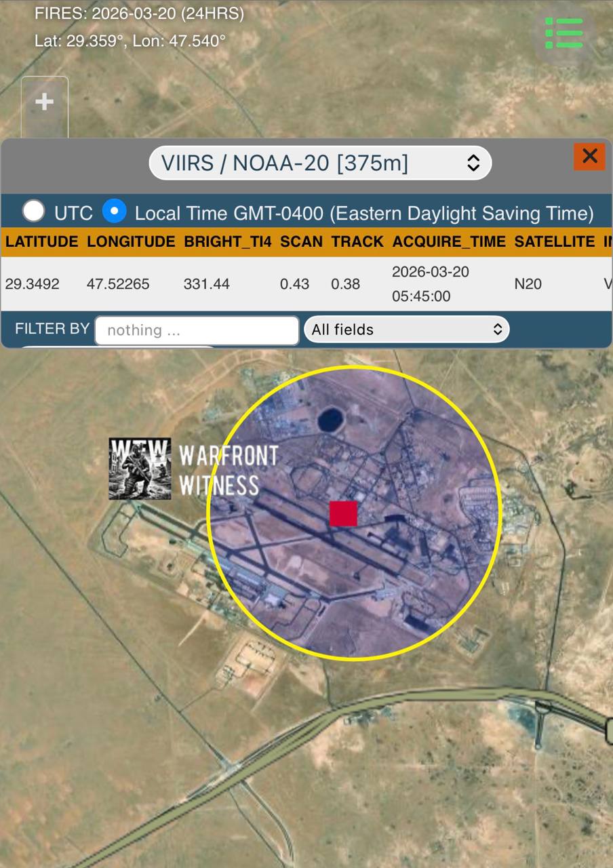Sort by the ACQUIRE_TIME column header
Screen dimensions: 613x868
tap(449, 241)
